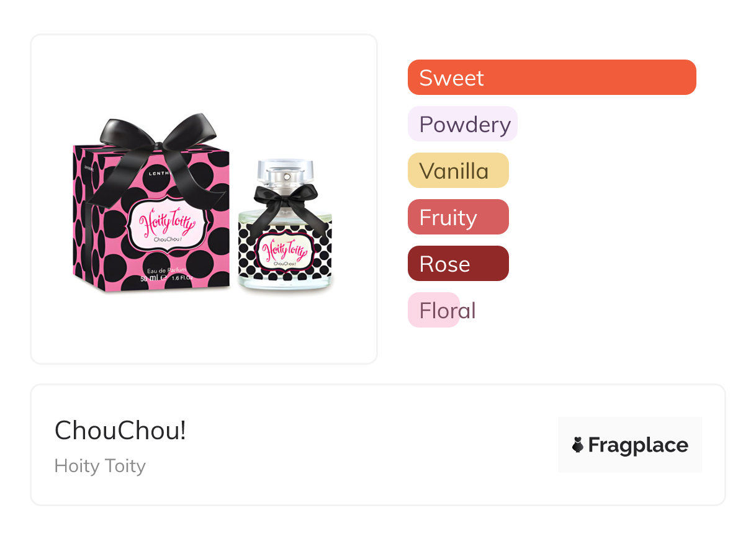Viewport: 756px width, 536px height.
Task: Choose the dark red Rose accord tag
Action: (x=457, y=264)
